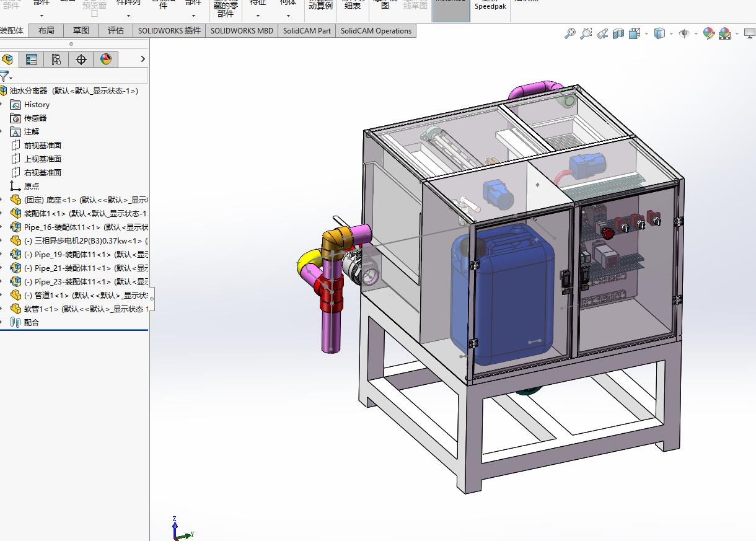
Task: Switch to the SolidCAM Operations tab
Action: [x=376, y=30]
